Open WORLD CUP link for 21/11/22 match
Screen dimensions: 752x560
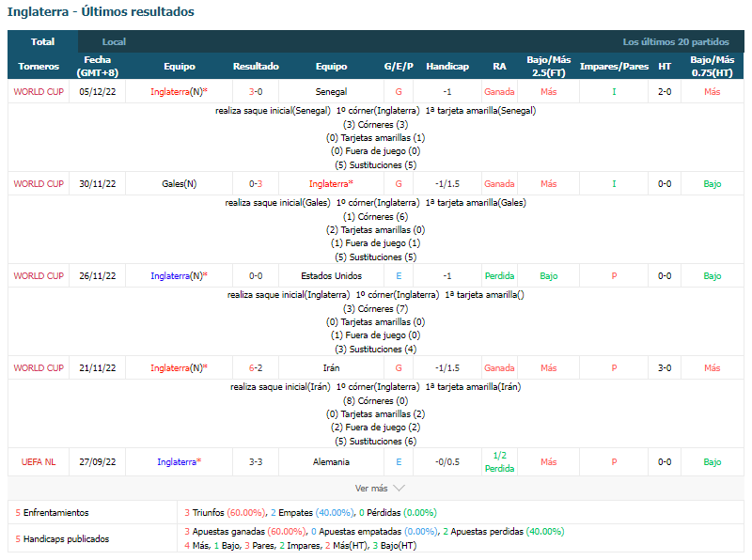(39, 367)
